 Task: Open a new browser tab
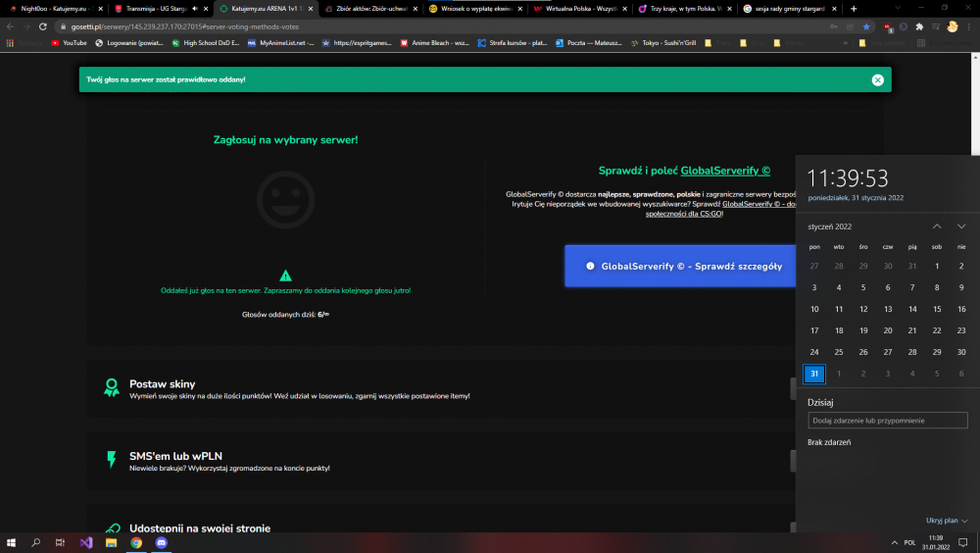click(x=854, y=9)
